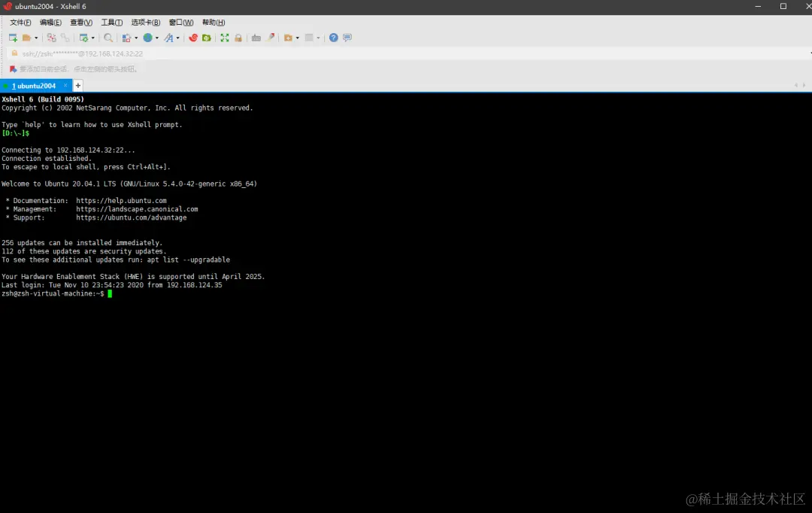Click the font settings icon

point(169,38)
